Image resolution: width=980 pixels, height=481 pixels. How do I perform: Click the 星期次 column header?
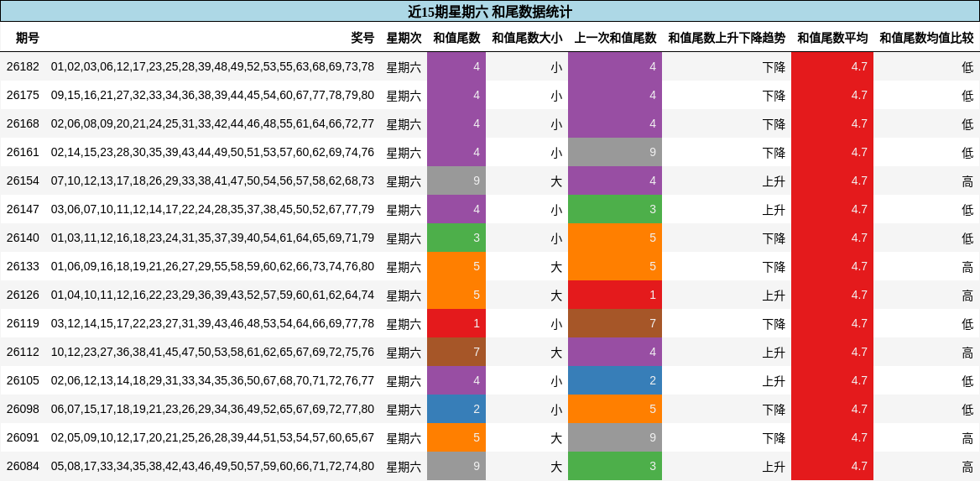pos(404,38)
